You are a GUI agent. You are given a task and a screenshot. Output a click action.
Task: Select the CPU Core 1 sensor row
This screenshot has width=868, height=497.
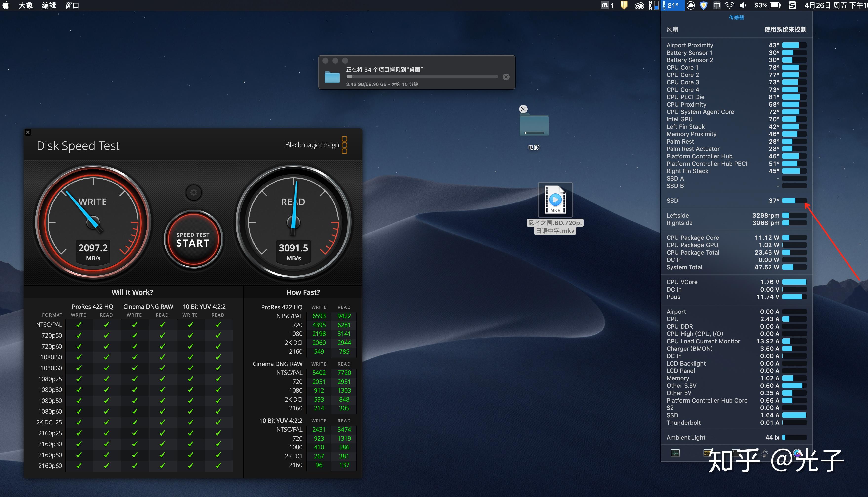[x=736, y=67]
